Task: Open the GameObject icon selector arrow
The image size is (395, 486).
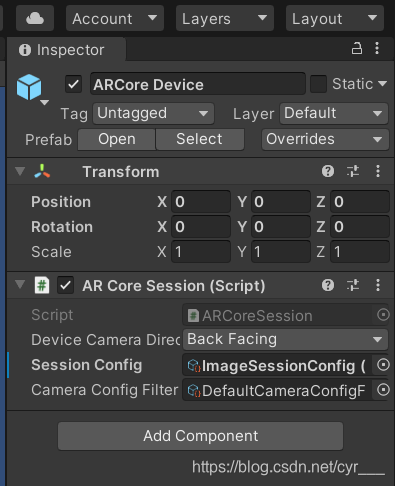Action: point(44,102)
